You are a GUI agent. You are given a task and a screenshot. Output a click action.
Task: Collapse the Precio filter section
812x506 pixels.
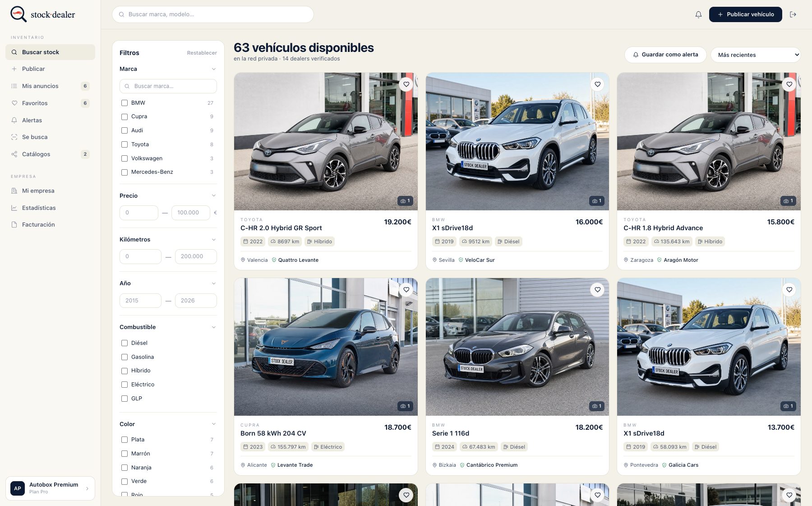point(213,195)
